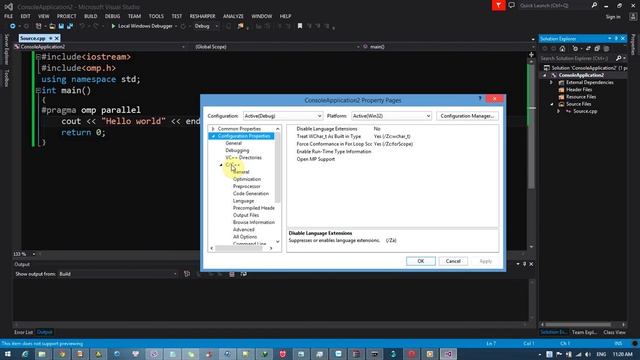Viewport: 640px width, 360px height.
Task: Expand the Common Properties tree node
Action: point(213,129)
